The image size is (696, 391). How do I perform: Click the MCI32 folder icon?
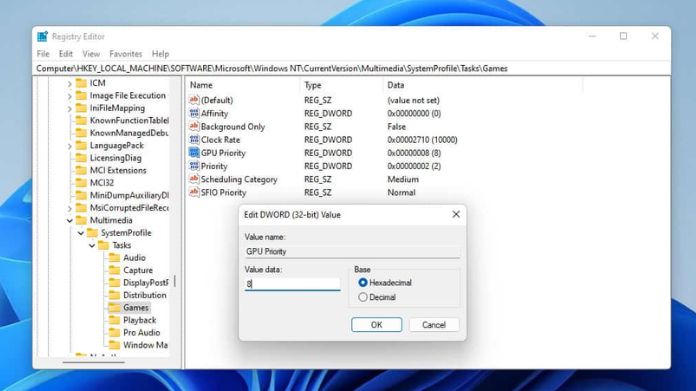(x=81, y=182)
